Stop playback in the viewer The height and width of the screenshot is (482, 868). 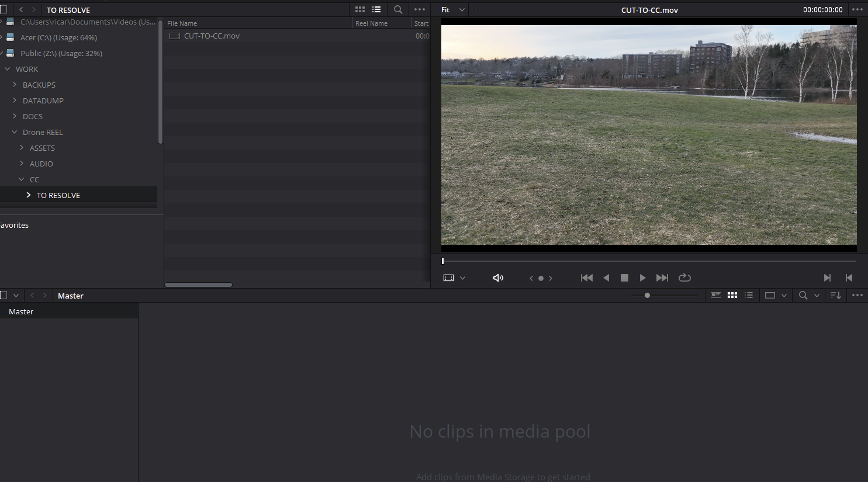(624, 278)
